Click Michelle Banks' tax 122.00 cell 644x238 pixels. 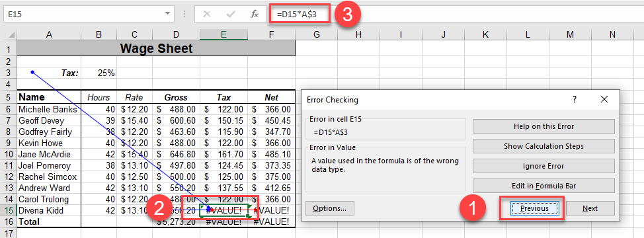[224, 110]
